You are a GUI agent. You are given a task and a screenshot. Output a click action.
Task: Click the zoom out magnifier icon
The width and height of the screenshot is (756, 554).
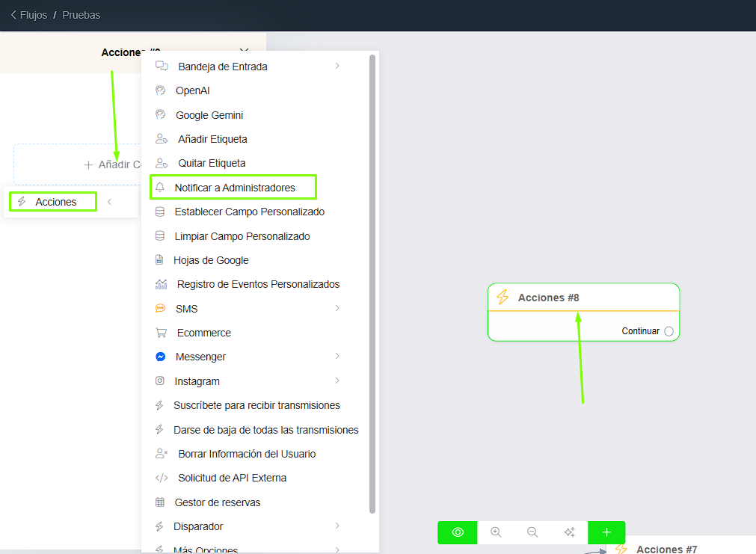point(532,532)
